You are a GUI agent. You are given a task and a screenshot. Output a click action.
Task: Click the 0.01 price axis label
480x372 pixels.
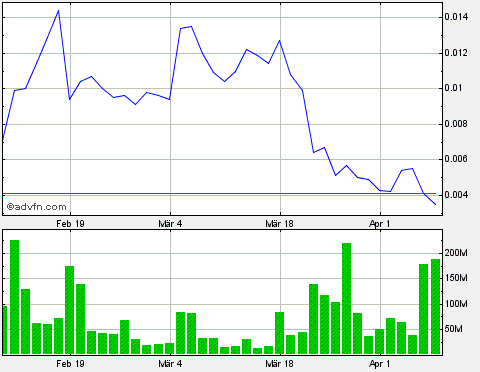pyautogui.click(x=454, y=88)
